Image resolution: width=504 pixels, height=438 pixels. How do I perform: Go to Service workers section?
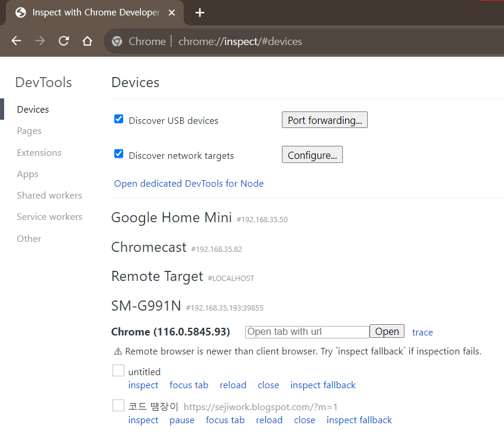50,217
